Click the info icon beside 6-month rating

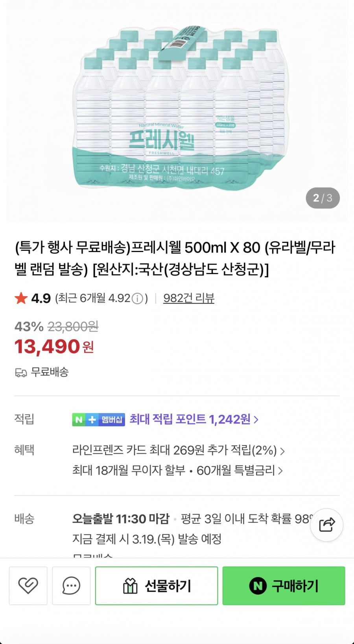pos(137,299)
